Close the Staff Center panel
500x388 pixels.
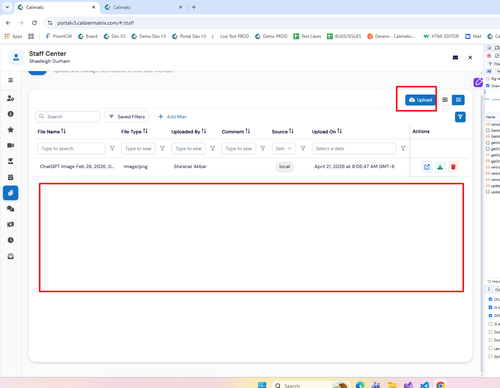(x=470, y=58)
